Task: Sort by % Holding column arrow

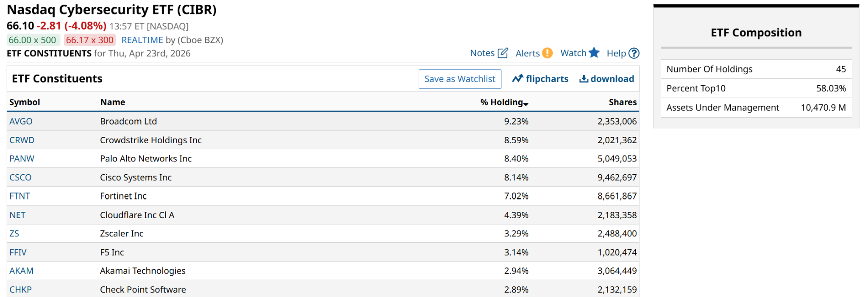Action: (x=526, y=104)
